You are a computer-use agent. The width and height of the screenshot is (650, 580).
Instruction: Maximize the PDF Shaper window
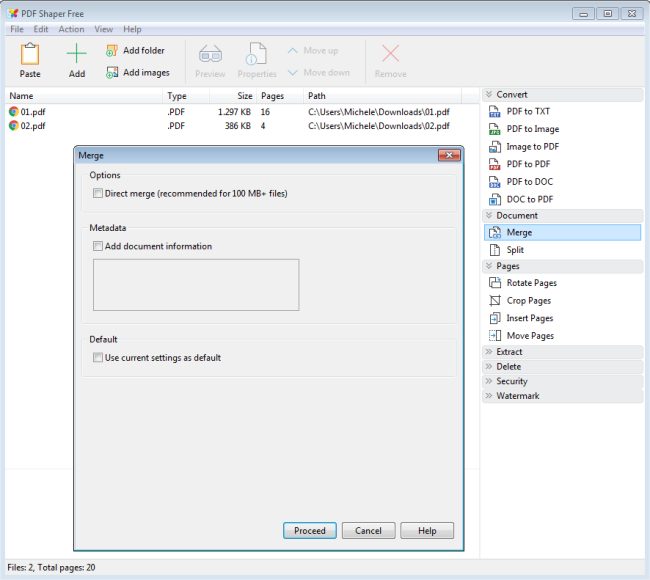coord(608,14)
